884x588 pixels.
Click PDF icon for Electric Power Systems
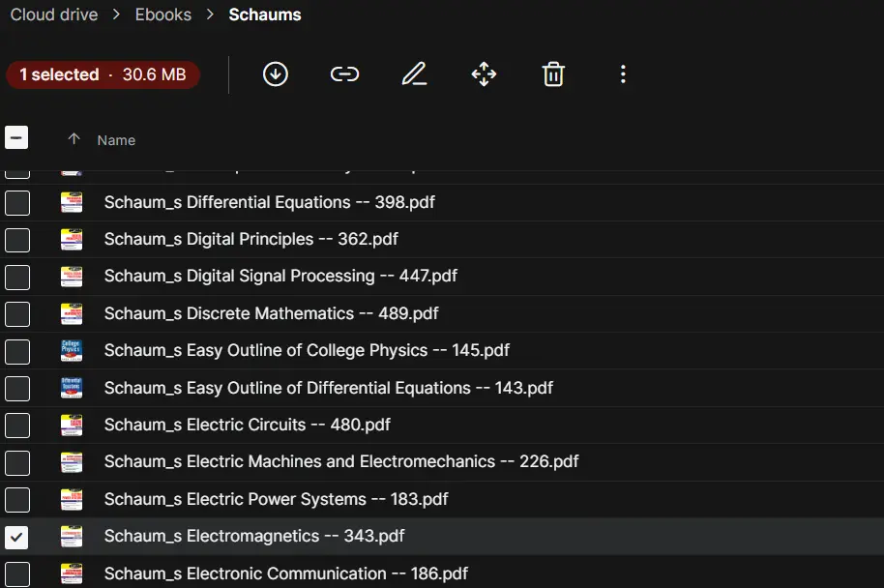coord(72,499)
